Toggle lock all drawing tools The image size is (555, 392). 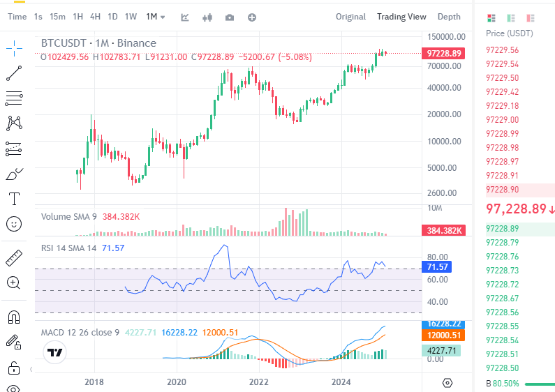coord(14,368)
